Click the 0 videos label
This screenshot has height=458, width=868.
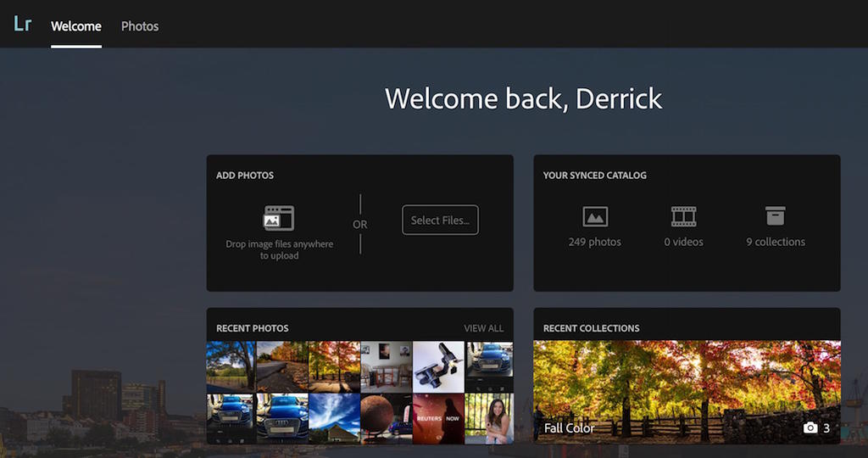(x=684, y=242)
